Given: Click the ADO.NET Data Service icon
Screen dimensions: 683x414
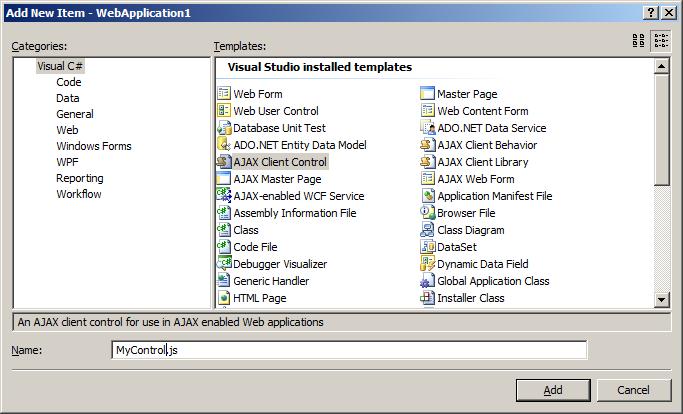Looking at the screenshot, I should (427, 128).
